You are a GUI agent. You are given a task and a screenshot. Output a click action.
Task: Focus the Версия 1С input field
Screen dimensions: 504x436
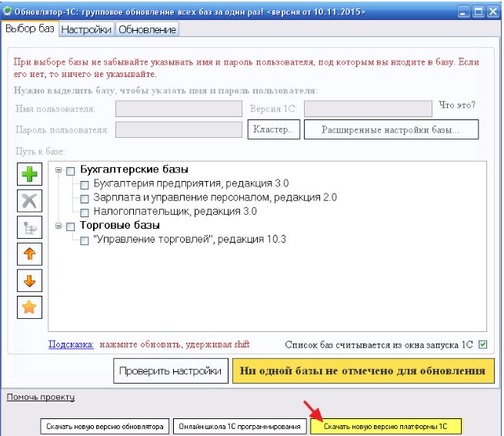[368, 109]
